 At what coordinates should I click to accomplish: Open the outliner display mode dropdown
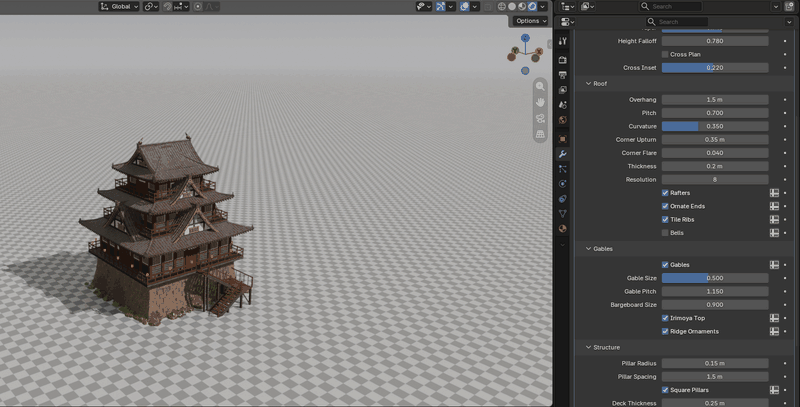[588, 7]
